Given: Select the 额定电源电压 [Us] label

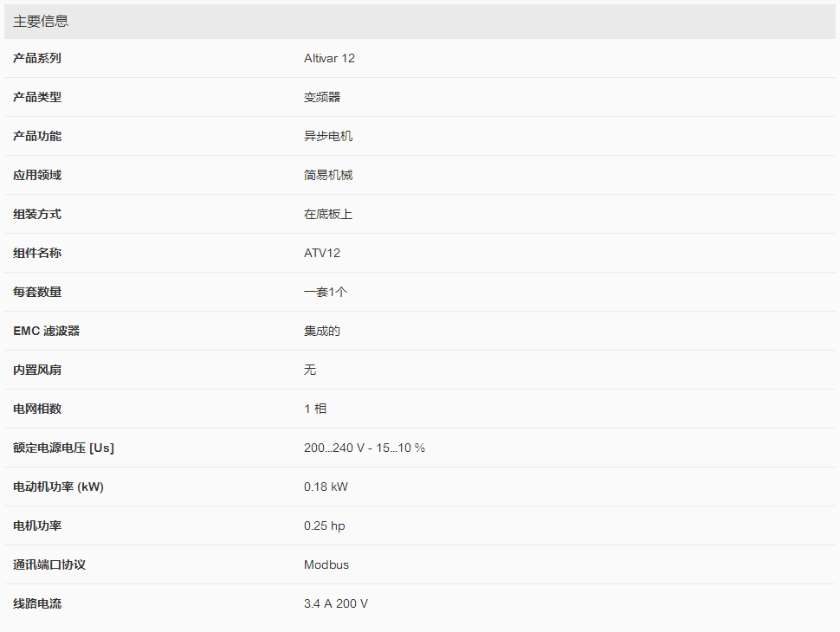Looking at the screenshot, I should (63, 448).
